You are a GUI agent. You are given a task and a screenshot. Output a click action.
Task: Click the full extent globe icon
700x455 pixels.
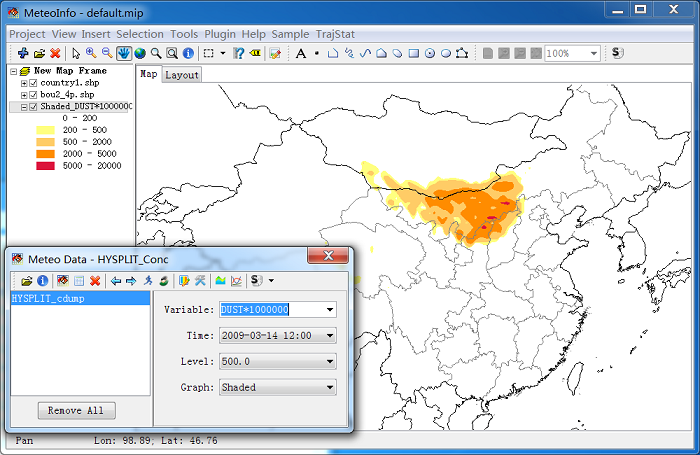coord(140,53)
